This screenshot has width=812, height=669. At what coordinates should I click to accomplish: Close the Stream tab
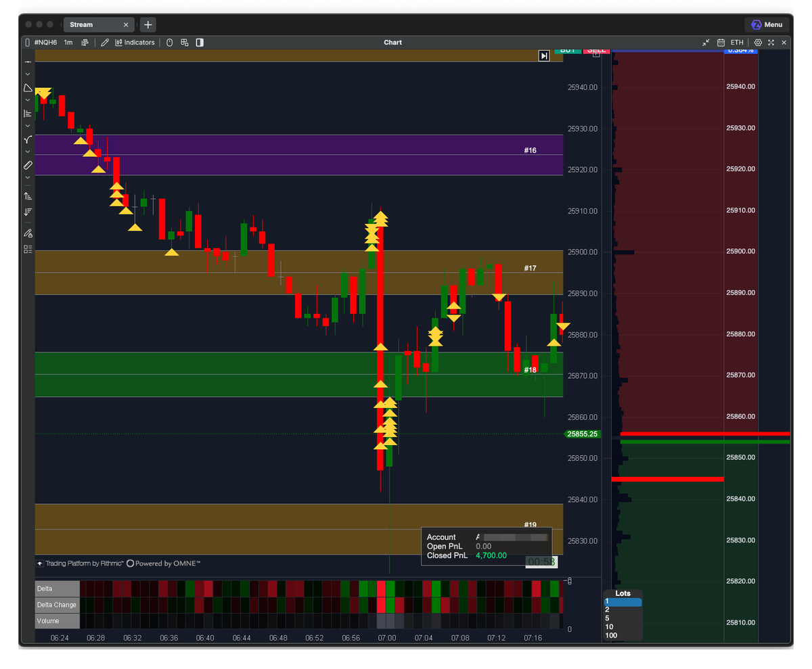pyautogui.click(x=126, y=24)
